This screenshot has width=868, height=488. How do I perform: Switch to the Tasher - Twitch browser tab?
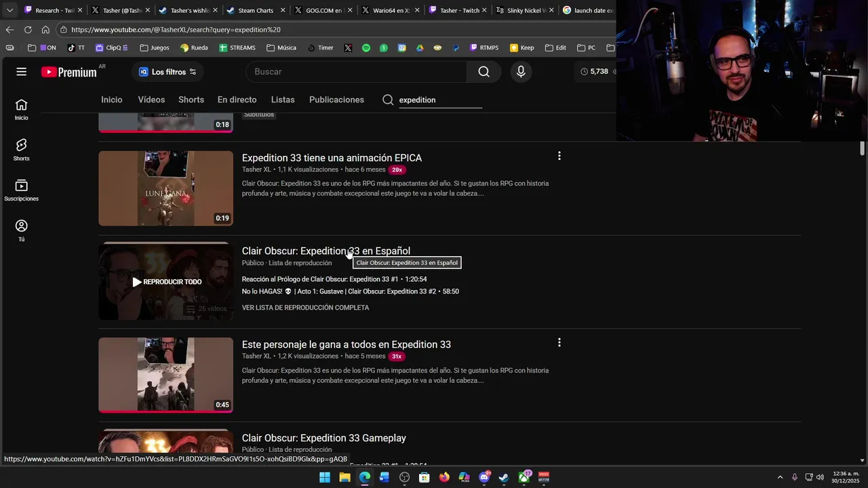tap(459, 10)
